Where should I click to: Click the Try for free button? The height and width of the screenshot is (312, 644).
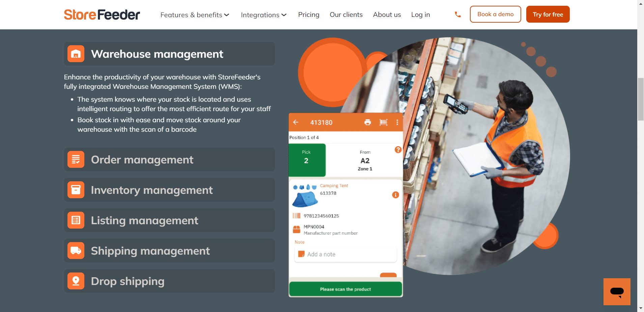coord(548,14)
